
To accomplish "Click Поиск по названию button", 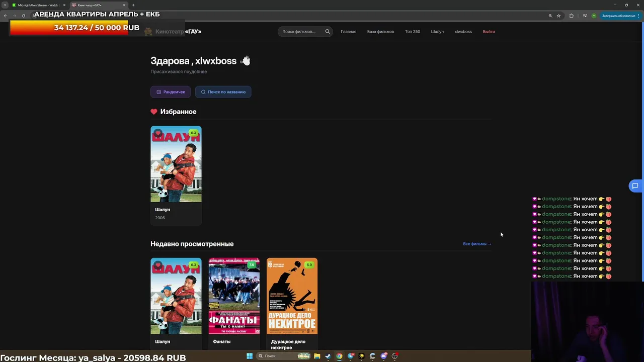I will point(223,92).
